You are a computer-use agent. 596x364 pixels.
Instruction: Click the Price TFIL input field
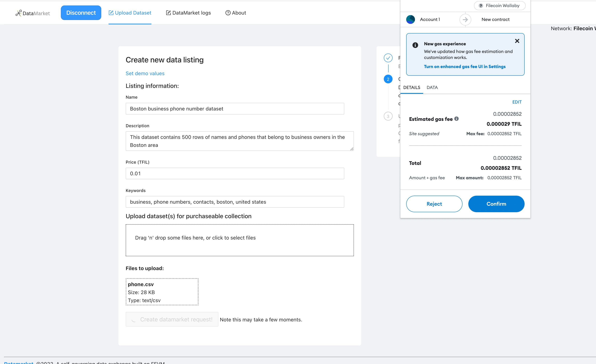pyautogui.click(x=235, y=173)
